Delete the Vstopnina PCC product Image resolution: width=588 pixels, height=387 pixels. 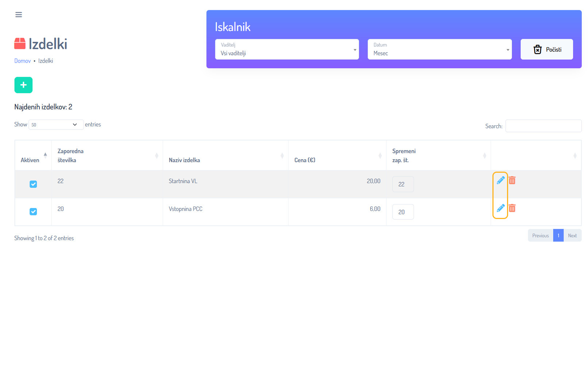(x=512, y=208)
